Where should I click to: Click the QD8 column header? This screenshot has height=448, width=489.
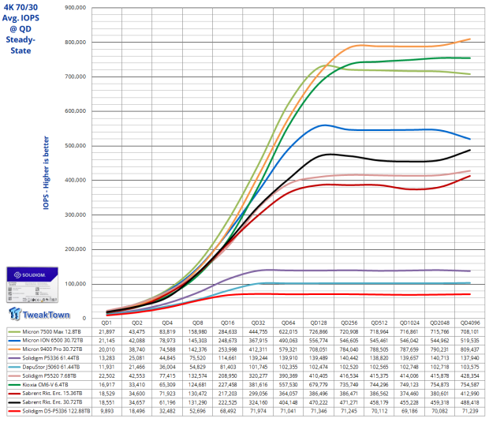(x=197, y=323)
